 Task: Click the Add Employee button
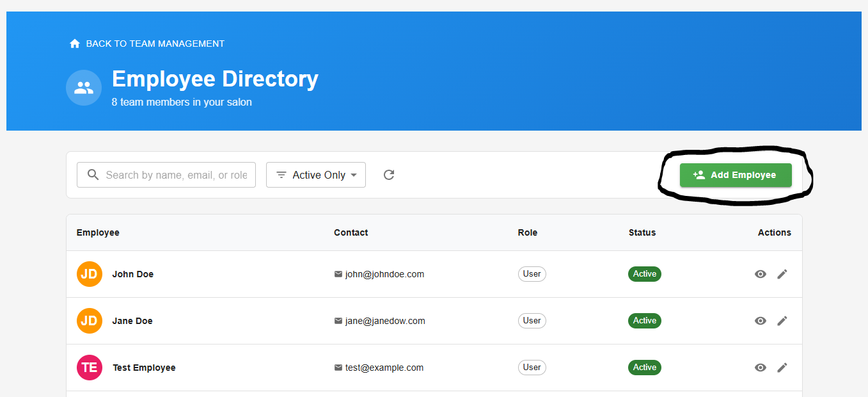pyautogui.click(x=736, y=175)
